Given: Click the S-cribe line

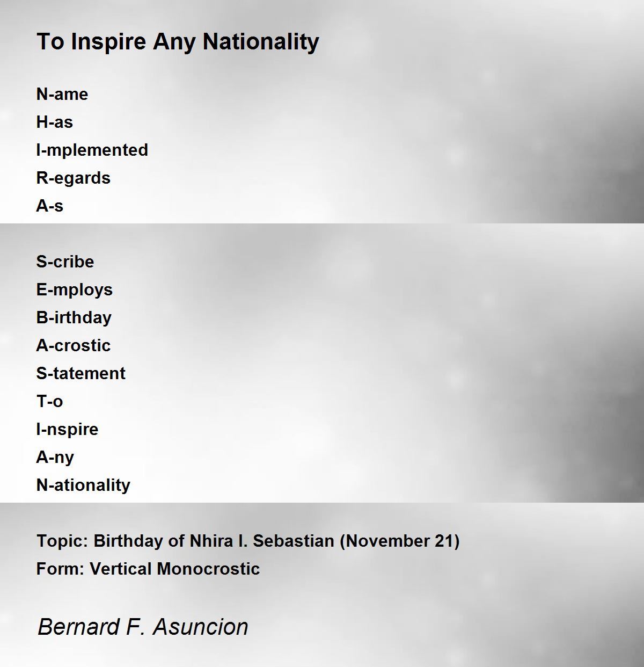Looking at the screenshot, I should (65, 262).
